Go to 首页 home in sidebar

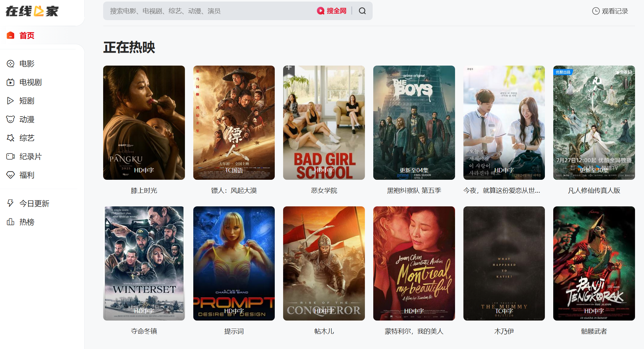coord(27,36)
